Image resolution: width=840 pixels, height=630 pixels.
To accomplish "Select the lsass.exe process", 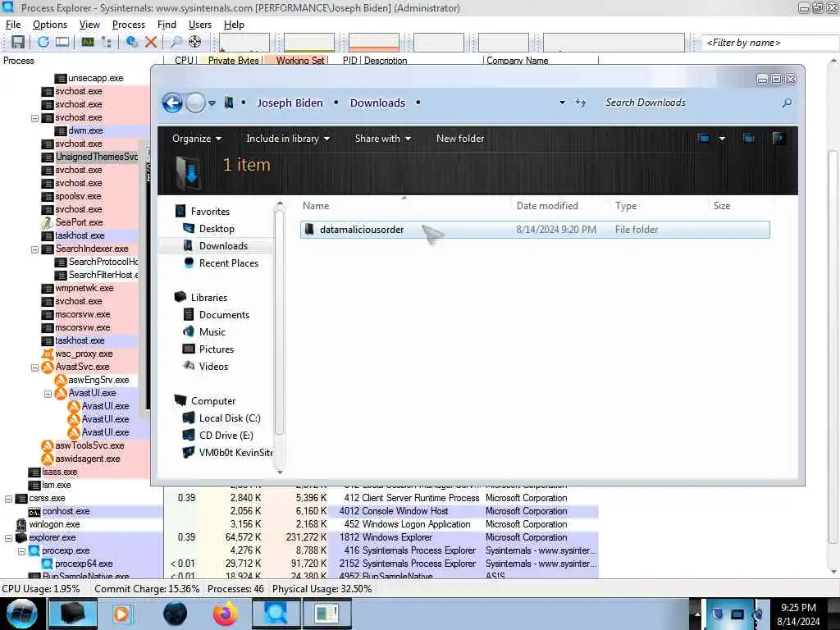I will click(x=59, y=472).
